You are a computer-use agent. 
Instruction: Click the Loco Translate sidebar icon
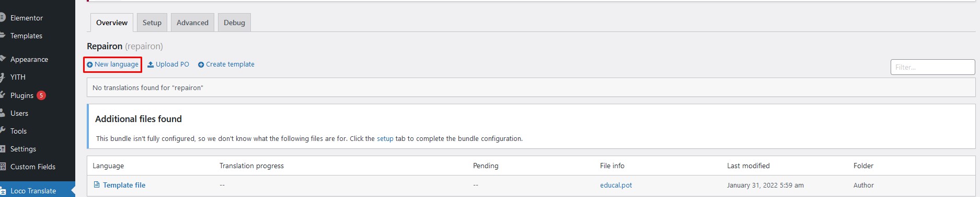(3, 191)
